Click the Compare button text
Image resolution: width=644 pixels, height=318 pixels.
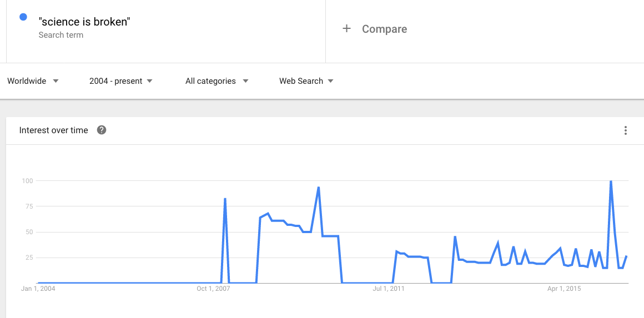point(384,29)
